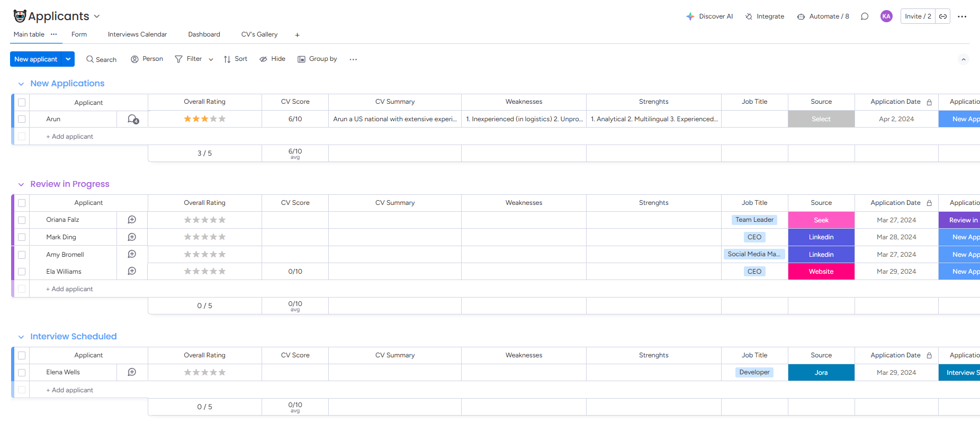Add an update for Oriana Falz

tap(132, 220)
